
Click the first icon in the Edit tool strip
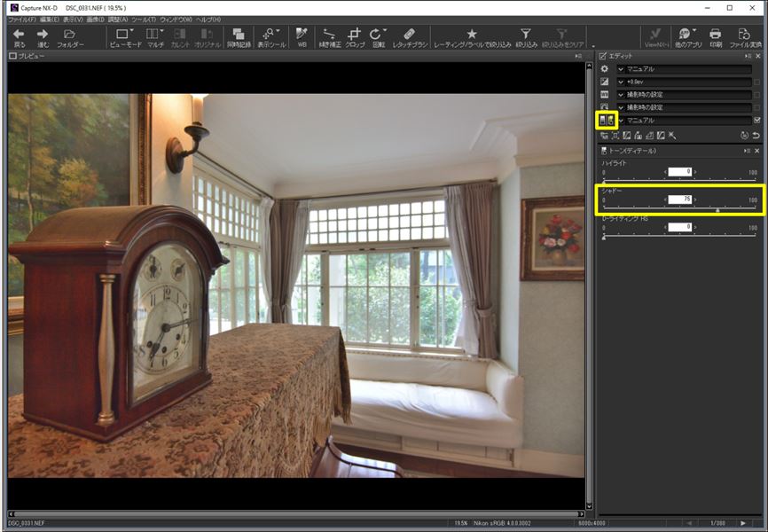[x=605, y=136]
